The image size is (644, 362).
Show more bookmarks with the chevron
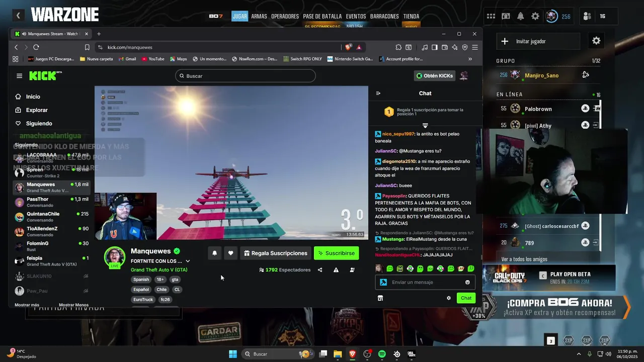point(470,59)
